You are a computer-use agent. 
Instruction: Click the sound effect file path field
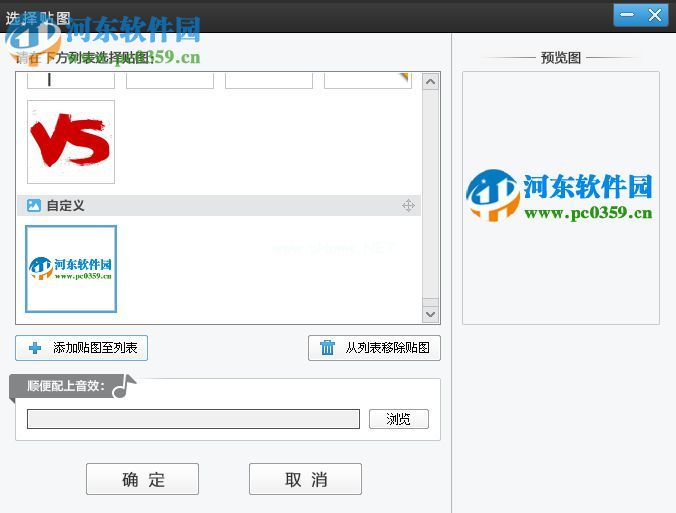193,419
